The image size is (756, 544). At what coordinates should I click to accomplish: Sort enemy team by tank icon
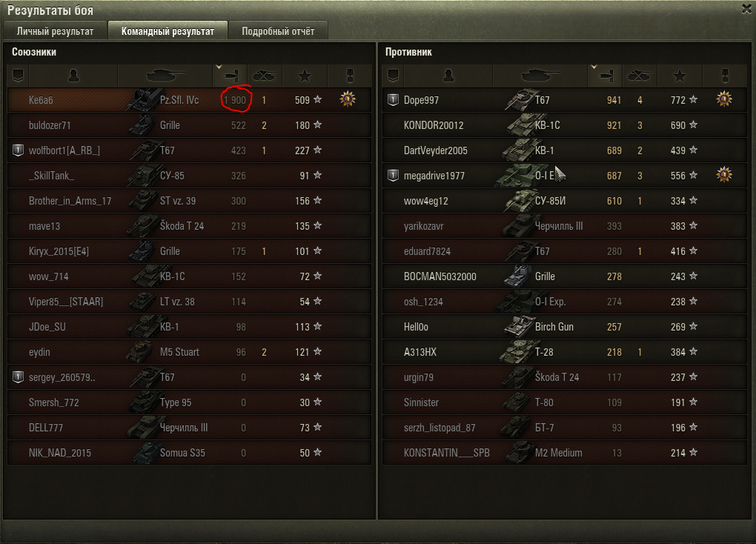tap(540, 76)
